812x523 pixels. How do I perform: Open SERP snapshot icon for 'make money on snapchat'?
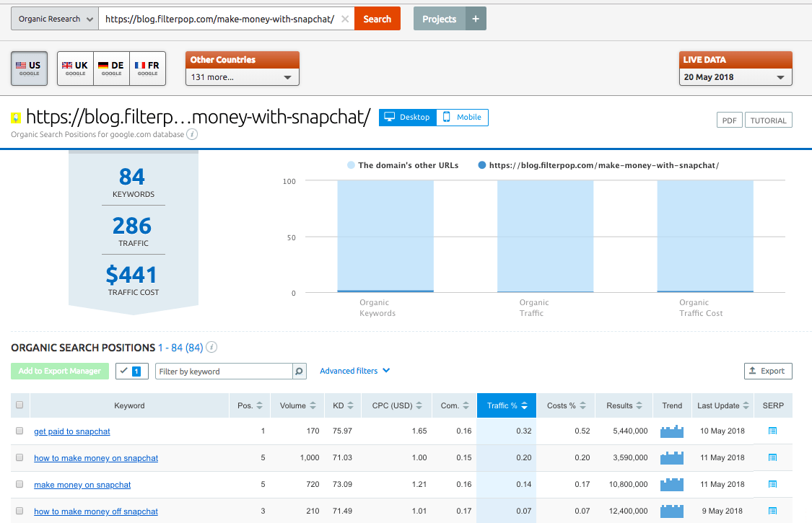coord(772,484)
